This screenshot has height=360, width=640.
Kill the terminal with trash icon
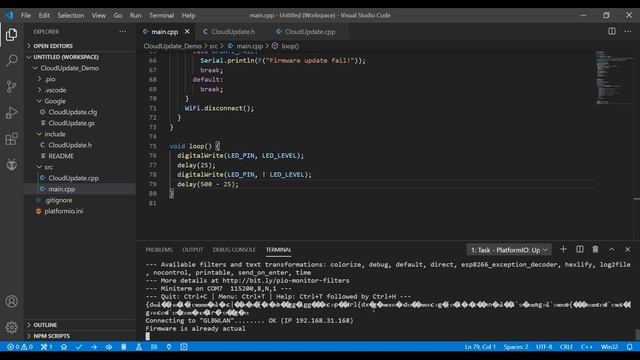(596, 249)
